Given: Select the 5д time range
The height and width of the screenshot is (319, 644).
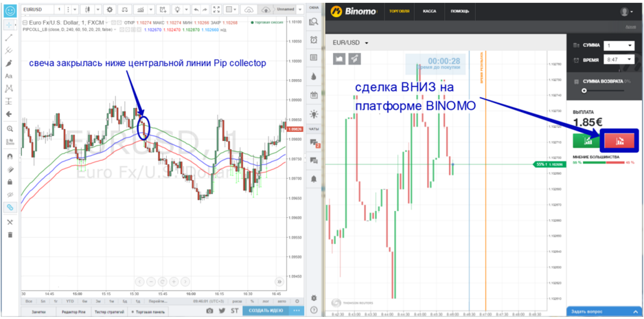Looking at the screenshot, I should tap(125, 301).
